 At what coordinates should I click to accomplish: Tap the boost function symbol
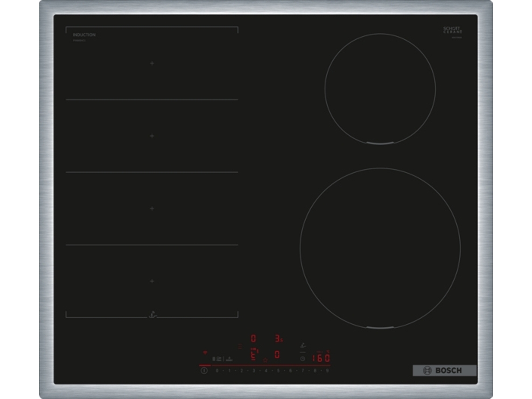(229, 359)
